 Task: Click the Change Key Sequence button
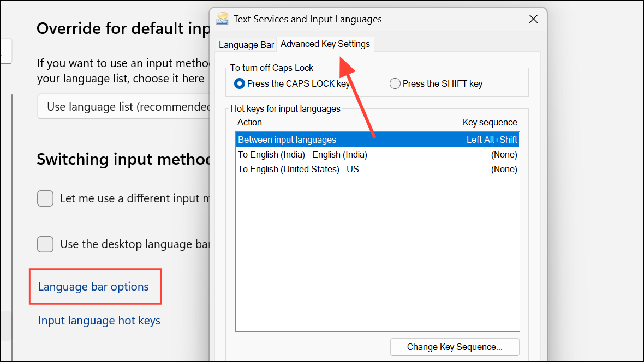coord(454,347)
